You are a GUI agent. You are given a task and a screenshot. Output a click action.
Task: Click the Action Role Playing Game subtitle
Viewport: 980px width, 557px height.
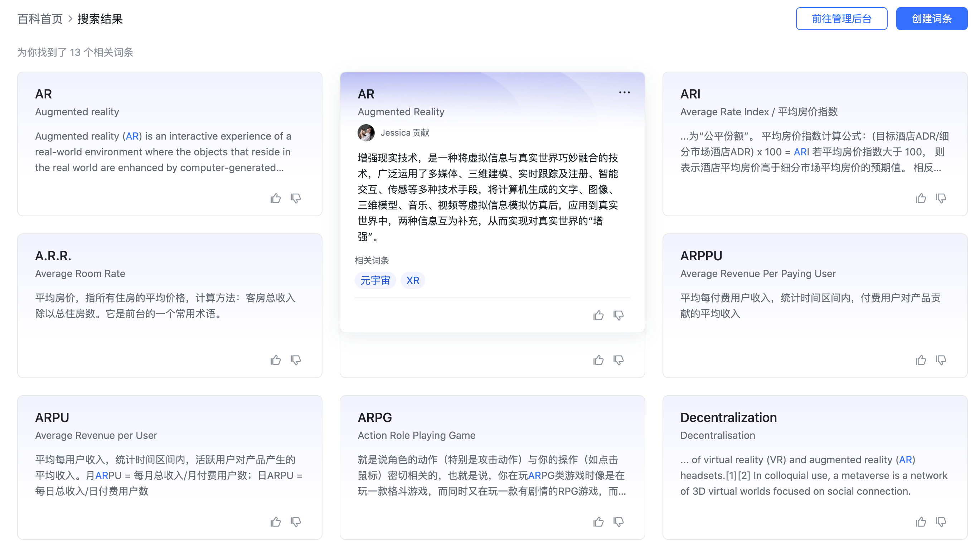pyautogui.click(x=416, y=435)
